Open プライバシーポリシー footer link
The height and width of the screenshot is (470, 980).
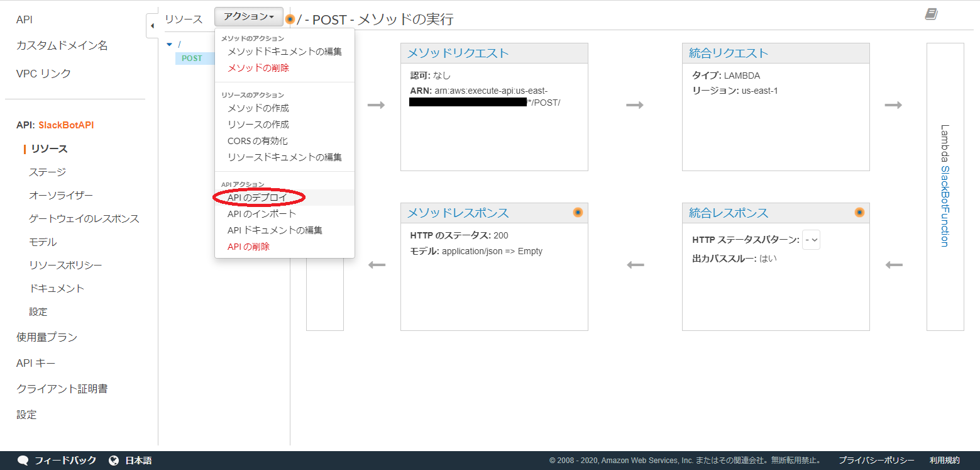[x=876, y=461]
